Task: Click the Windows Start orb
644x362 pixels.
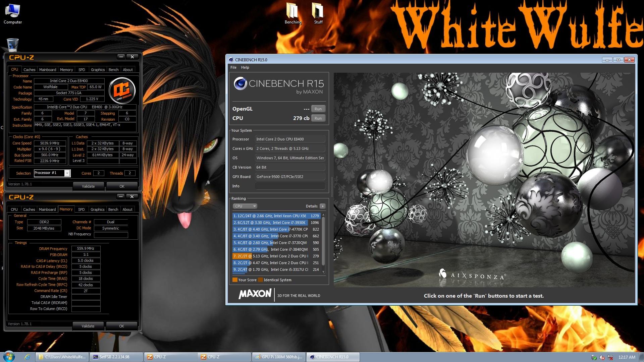Action: 9,357
